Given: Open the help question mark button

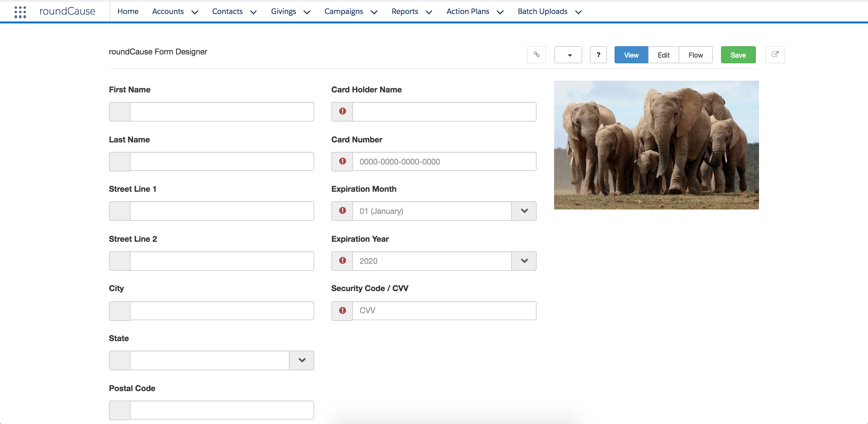Looking at the screenshot, I should [598, 54].
